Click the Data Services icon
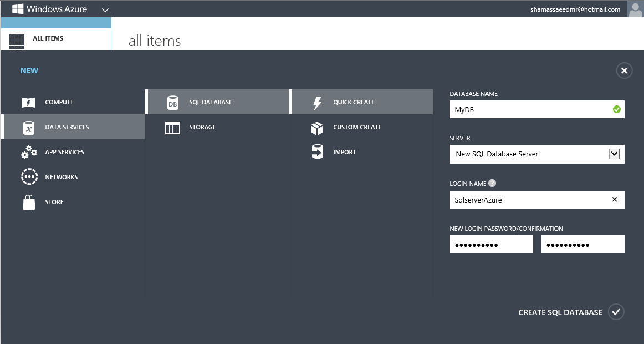 [x=29, y=127]
